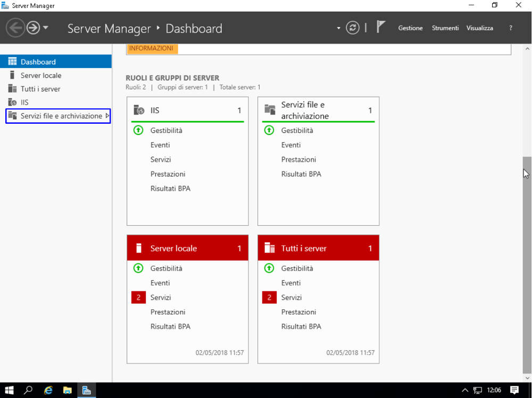Select Tutti i server in sidebar
Screen dimensions: 532x398
pos(56,89)
